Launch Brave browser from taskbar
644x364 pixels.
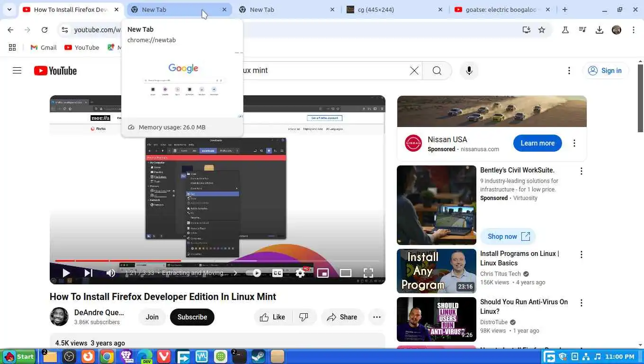pyautogui.click(x=126, y=356)
